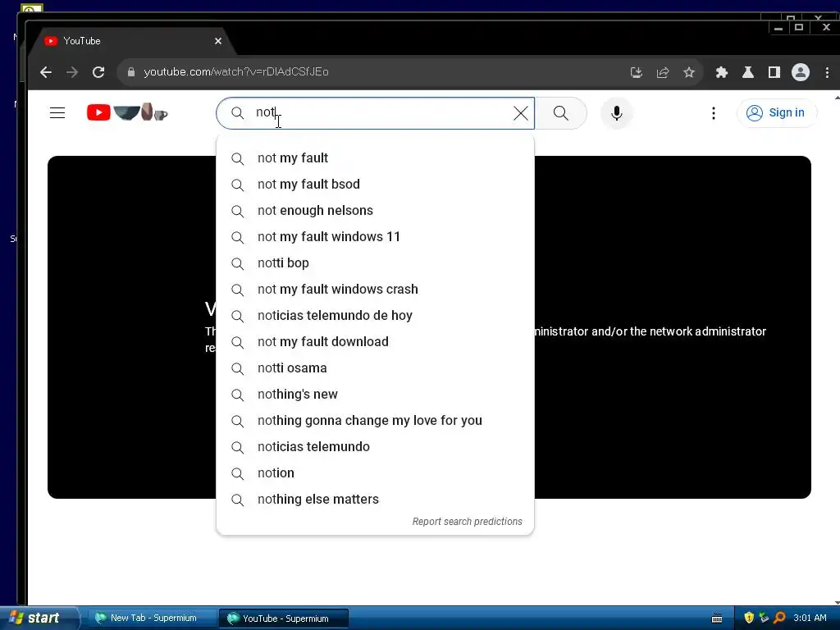The height and width of the screenshot is (630, 840).
Task: Choose suggestion 'not my fault windows 11'
Action: click(x=375, y=237)
